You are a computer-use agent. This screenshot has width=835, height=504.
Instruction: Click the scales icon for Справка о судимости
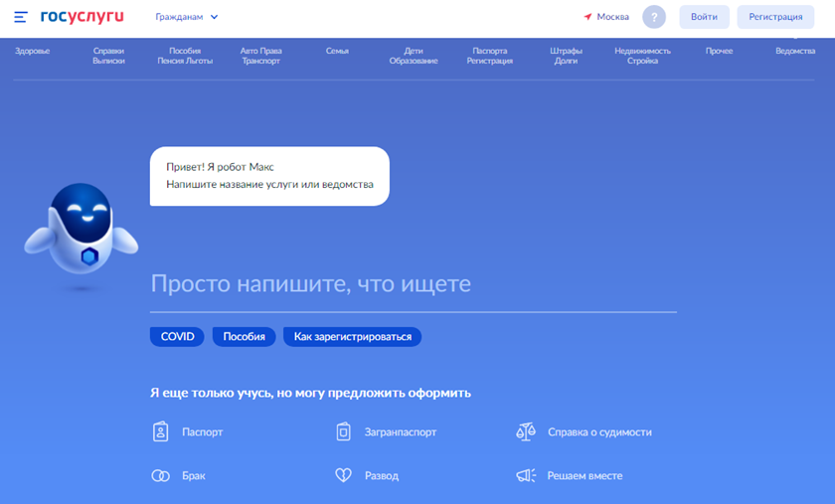tap(526, 432)
